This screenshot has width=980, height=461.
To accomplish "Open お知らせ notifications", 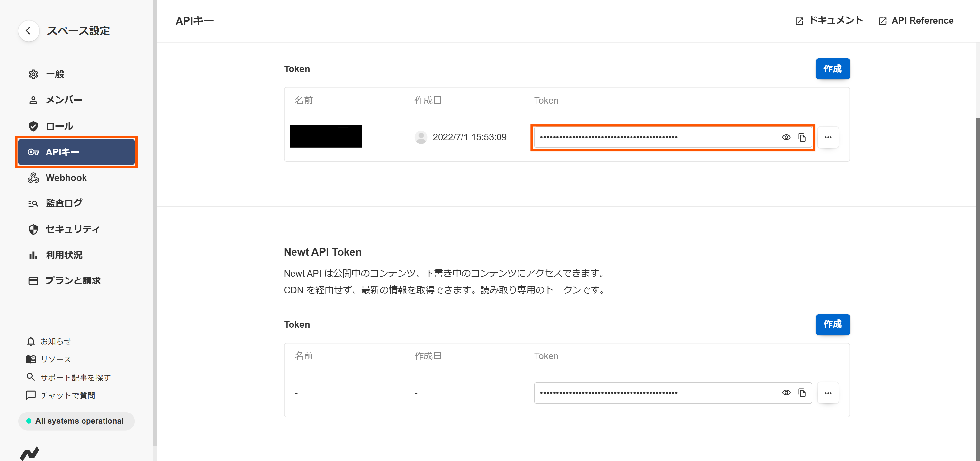I will [x=49, y=341].
